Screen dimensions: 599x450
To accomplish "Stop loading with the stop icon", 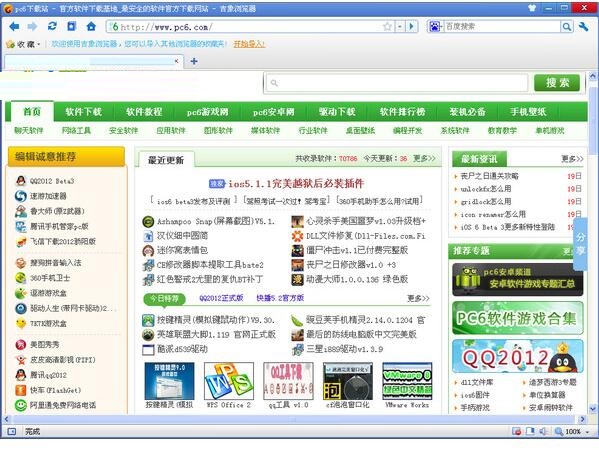I will [x=71, y=26].
